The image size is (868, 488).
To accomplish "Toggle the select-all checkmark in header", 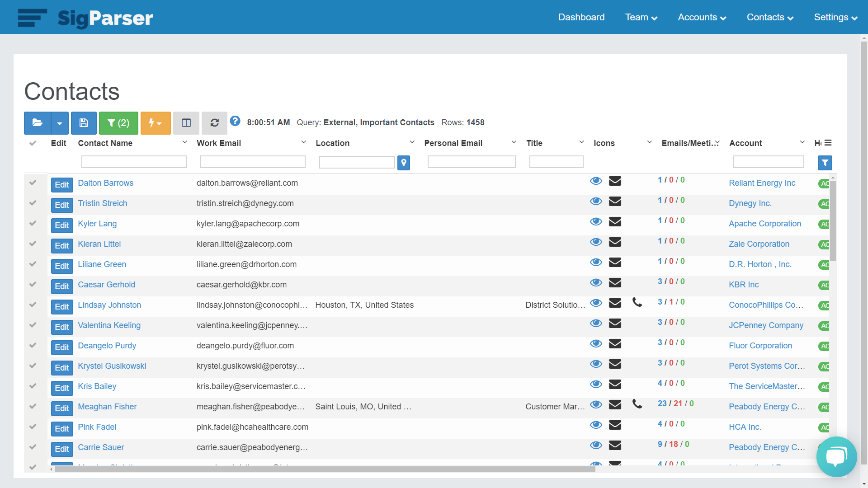I will click(33, 143).
